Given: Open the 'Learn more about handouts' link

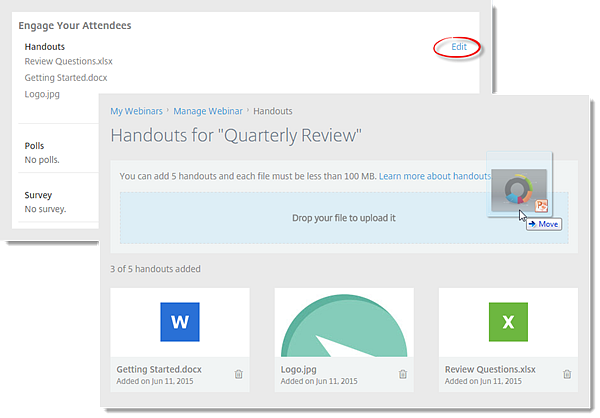Looking at the screenshot, I should click(434, 176).
